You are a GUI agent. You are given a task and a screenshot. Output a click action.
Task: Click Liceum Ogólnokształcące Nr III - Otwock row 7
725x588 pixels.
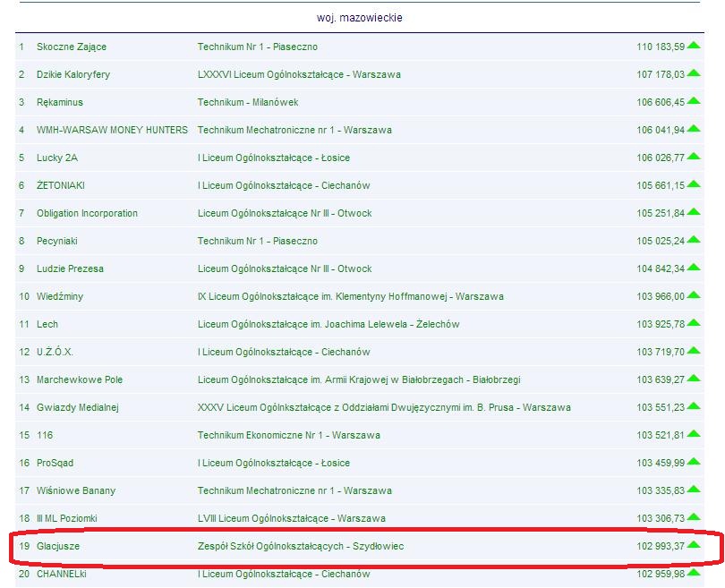[285, 213]
